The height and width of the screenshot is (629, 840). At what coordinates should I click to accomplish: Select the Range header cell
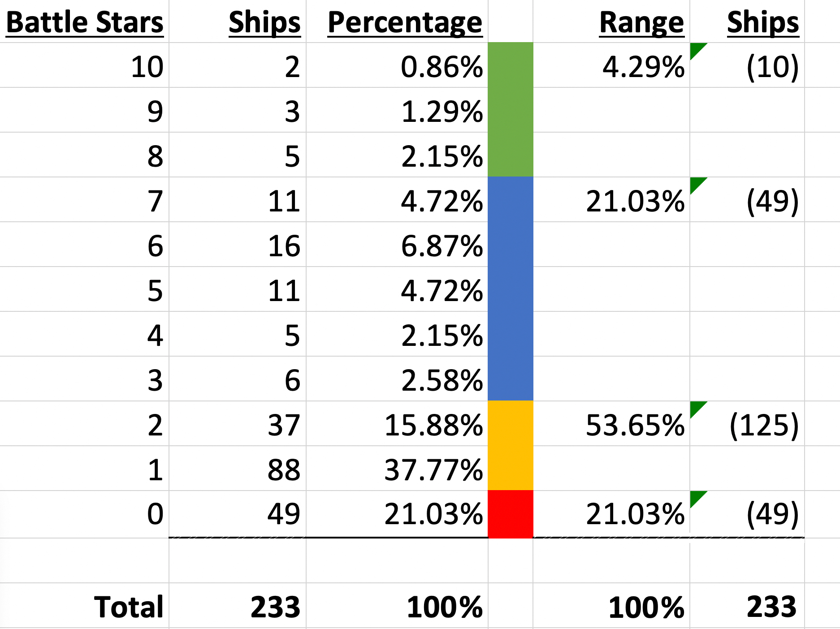(x=611, y=21)
